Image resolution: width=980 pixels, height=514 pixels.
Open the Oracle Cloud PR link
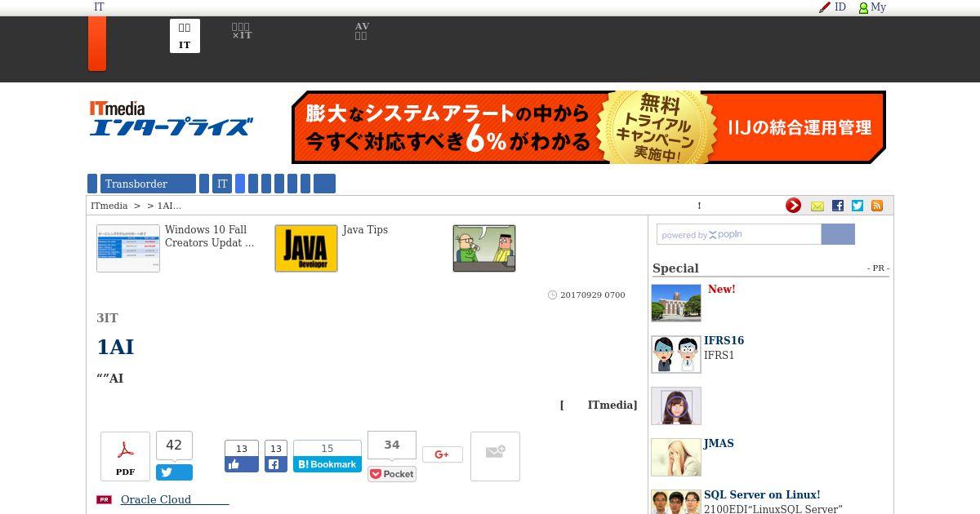point(175,499)
